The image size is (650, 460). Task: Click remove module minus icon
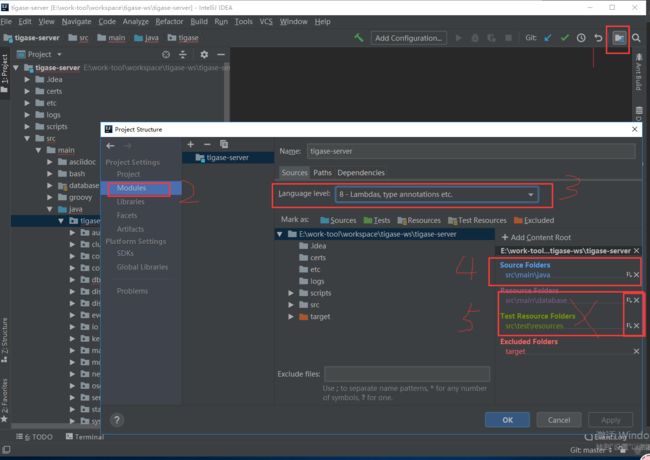click(207, 144)
